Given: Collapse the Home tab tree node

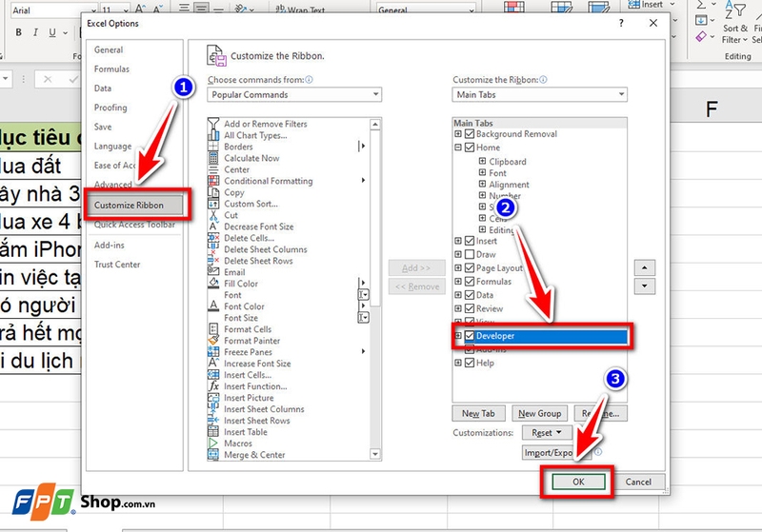Looking at the screenshot, I should [458, 148].
